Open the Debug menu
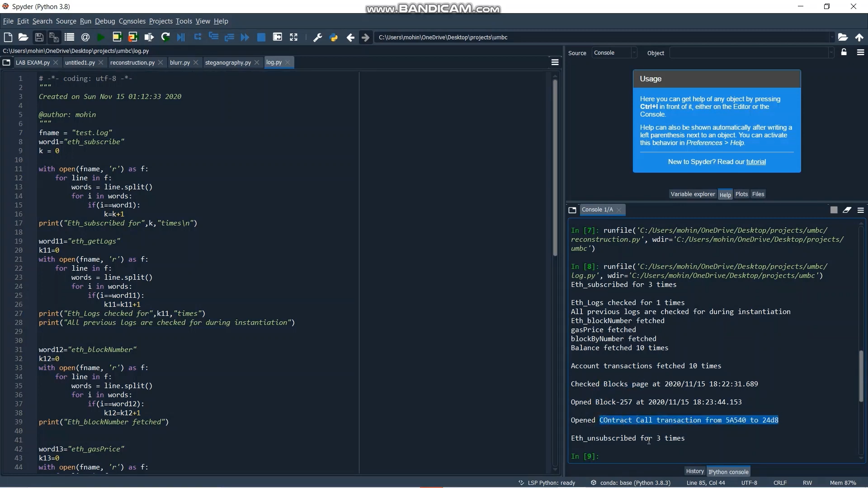868x488 pixels. [105, 21]
